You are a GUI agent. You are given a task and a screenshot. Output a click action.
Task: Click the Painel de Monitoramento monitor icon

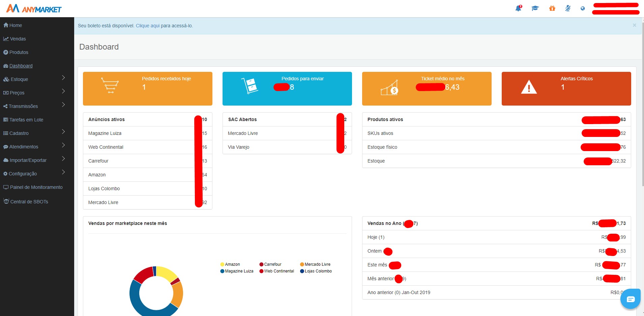[6, 187]
